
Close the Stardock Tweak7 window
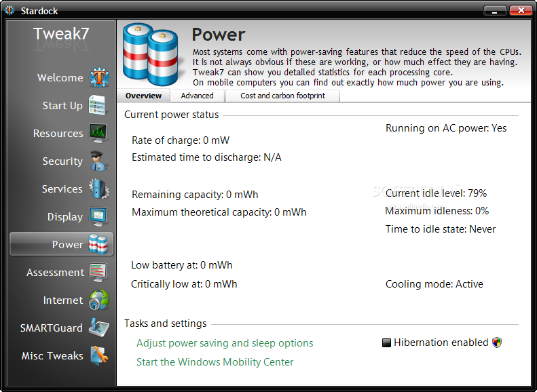(x=521, y=11)
